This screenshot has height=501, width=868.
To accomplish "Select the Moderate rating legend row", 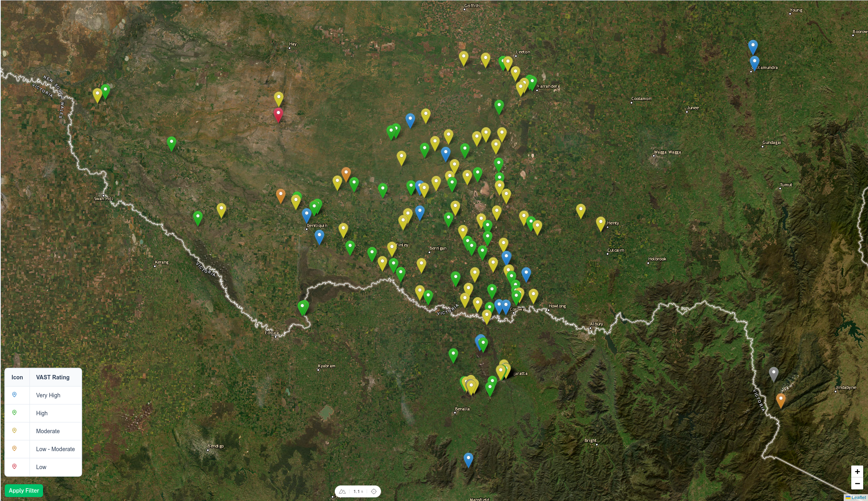I will pos(48,431).
